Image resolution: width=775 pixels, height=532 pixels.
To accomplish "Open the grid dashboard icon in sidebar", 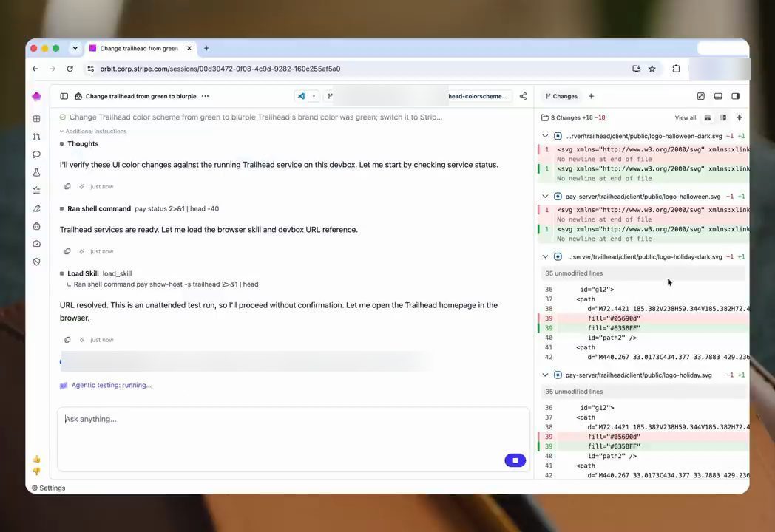I will tap(36, 118).
